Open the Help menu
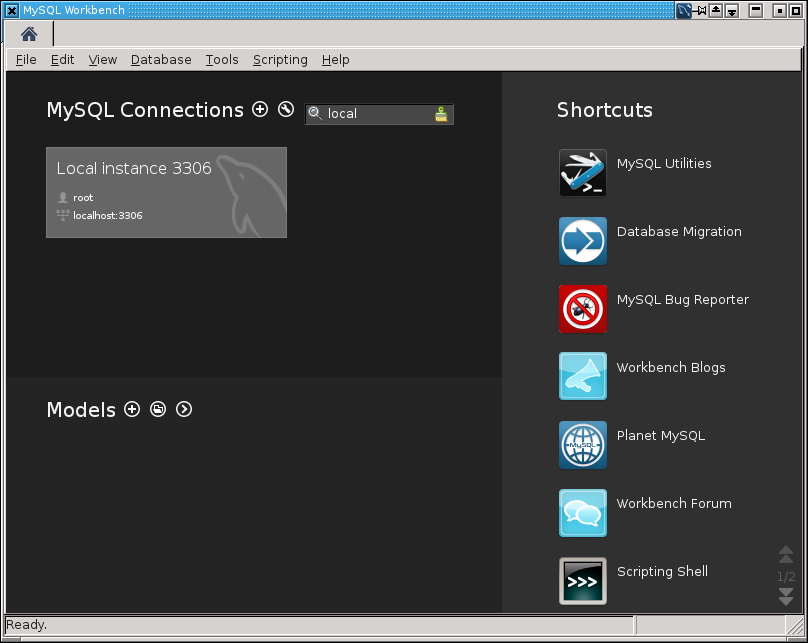 (x=335, y=60)
